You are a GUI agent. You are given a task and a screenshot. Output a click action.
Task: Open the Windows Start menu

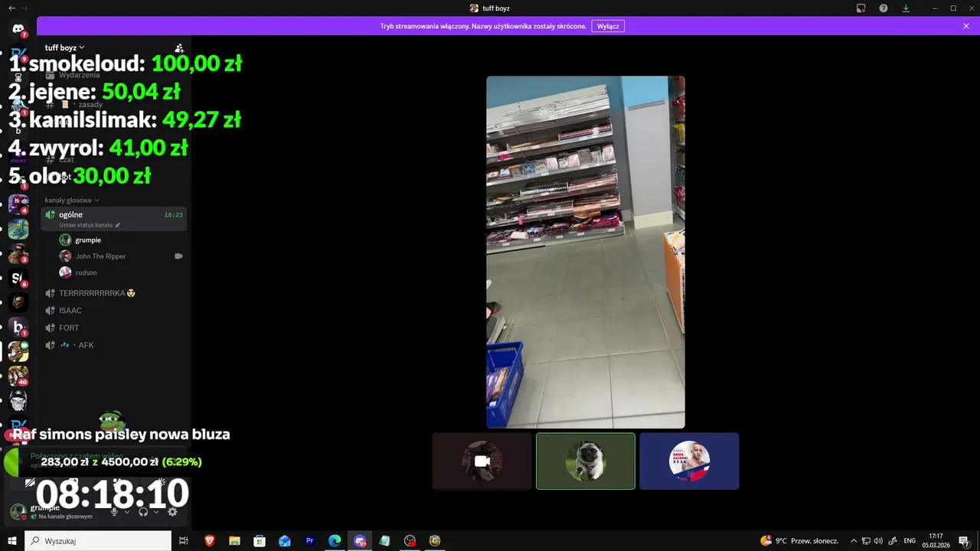pos(12,541)
